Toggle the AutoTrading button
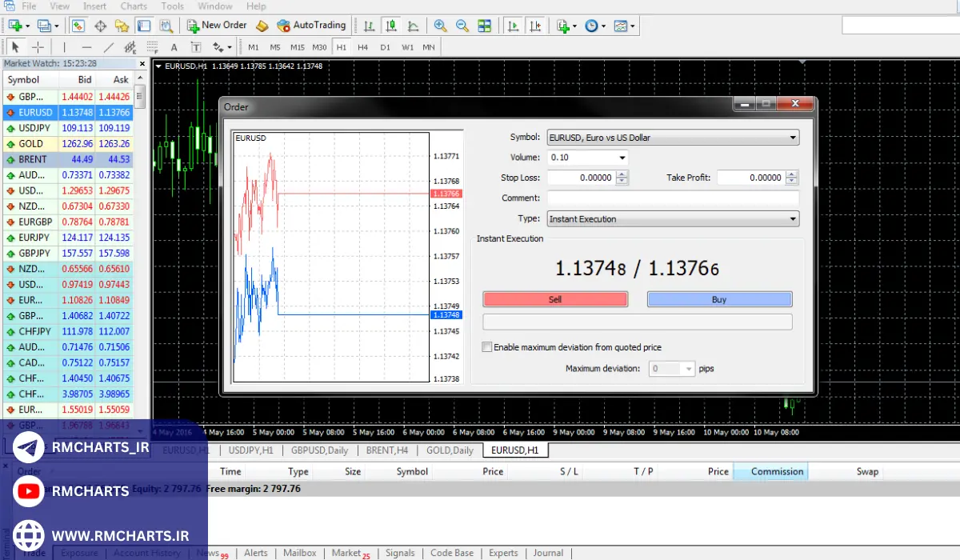Image resolution: width=960 pixels, height=560 pixels. click(x=311, y=26)
